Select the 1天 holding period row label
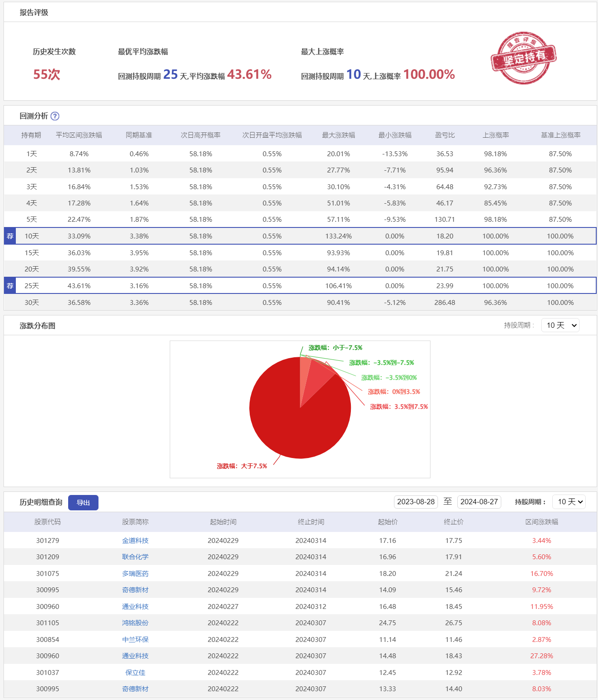This screenshot has width=598, height=700. click(32, 154)
